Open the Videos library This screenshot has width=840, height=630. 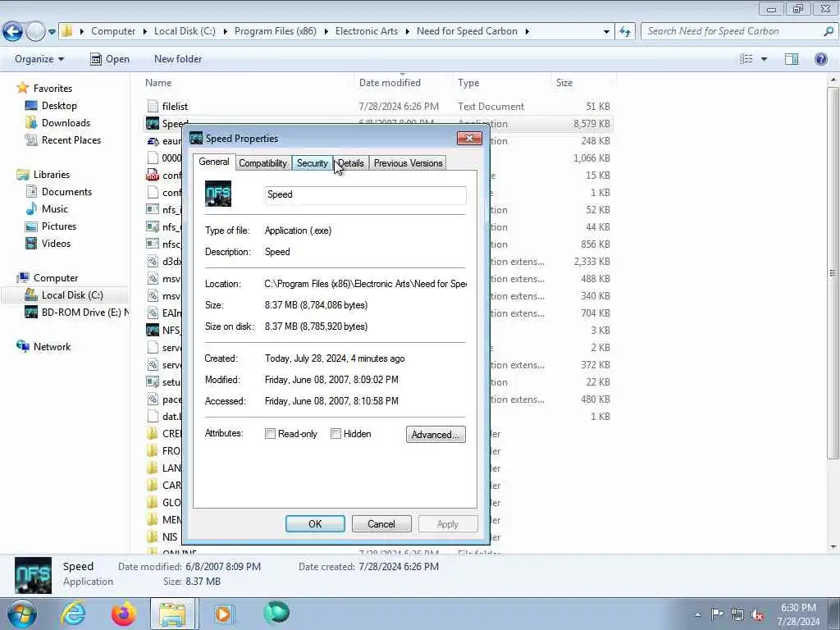click(x=56, y=243)
